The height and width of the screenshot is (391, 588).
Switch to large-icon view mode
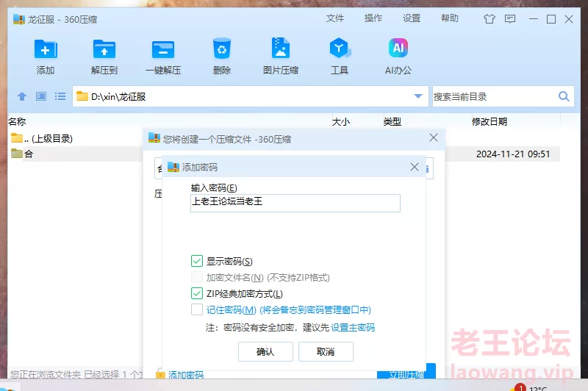pyautogui.click(x=41, y=97)
